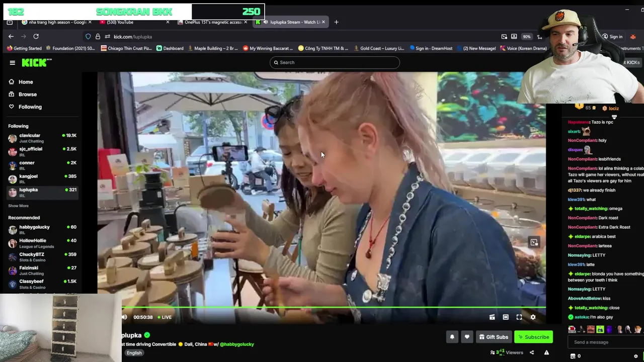Open Getting Started bookmark

click(x=24, y=48)
